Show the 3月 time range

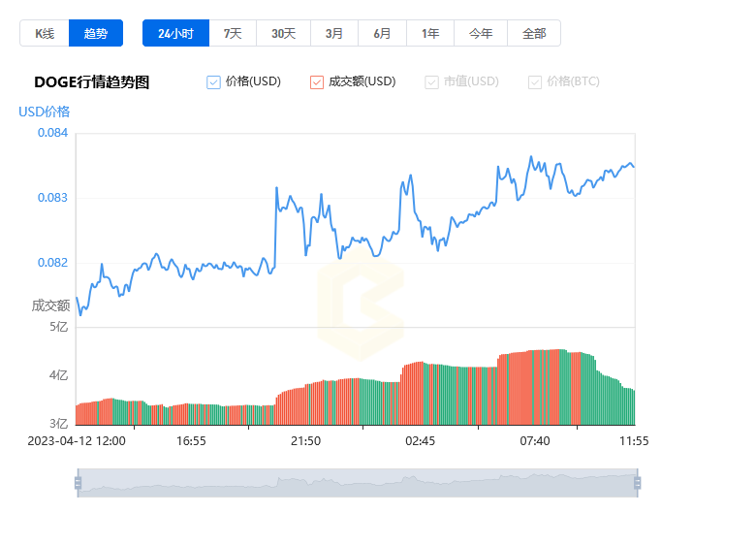(x=334, y=33)
